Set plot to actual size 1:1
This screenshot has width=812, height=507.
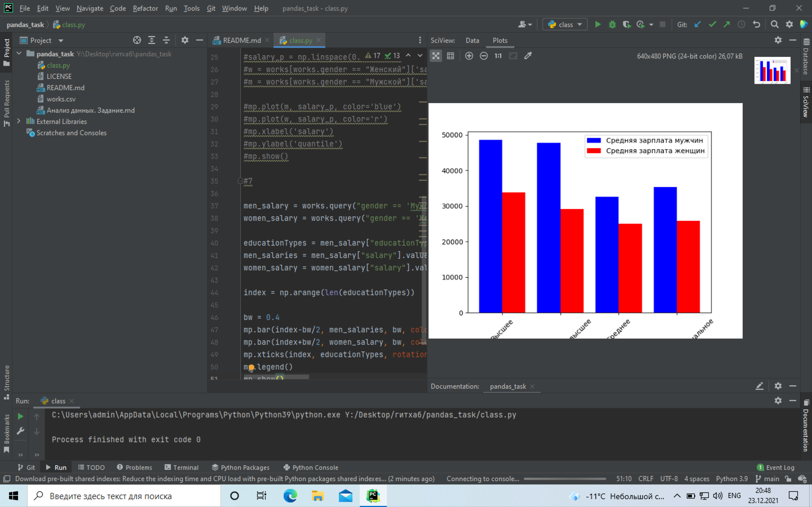click(x=498, y=56)
